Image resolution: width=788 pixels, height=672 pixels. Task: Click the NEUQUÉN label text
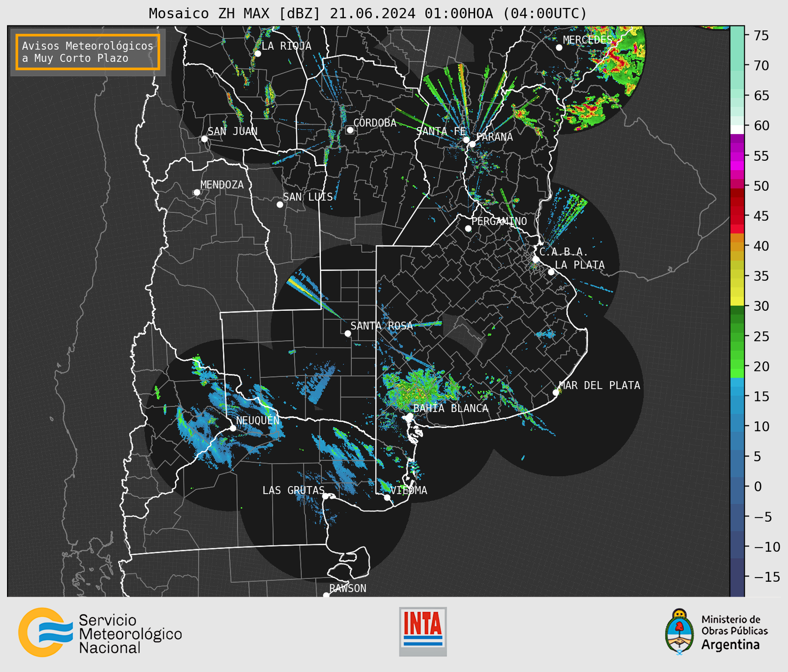(x=258, y=420)
